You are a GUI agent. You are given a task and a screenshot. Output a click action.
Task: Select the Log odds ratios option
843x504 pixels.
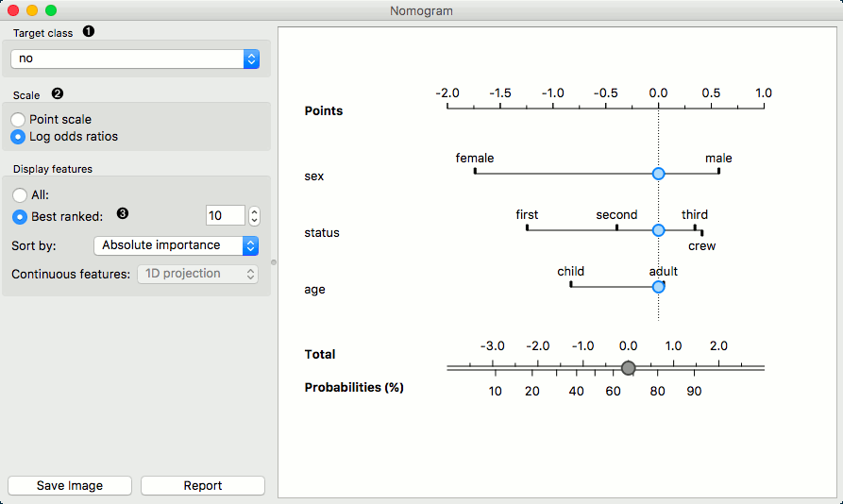pos(18,137)
